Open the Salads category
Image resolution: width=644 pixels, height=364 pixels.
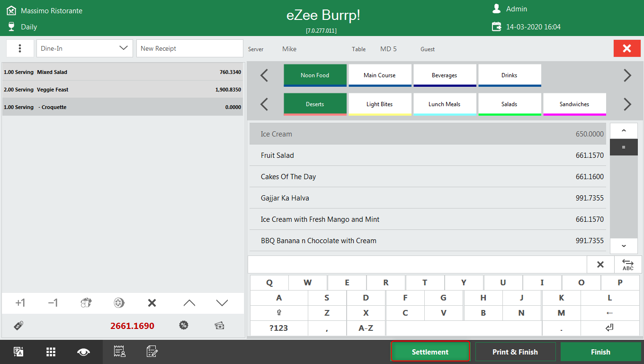tap(510, 104)
